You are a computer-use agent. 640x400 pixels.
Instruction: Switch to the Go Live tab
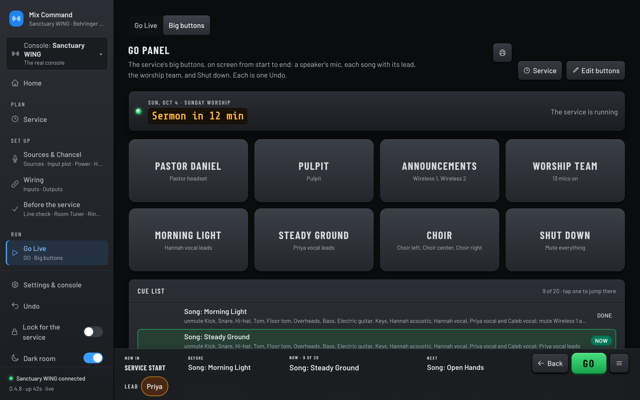point(145,25)
